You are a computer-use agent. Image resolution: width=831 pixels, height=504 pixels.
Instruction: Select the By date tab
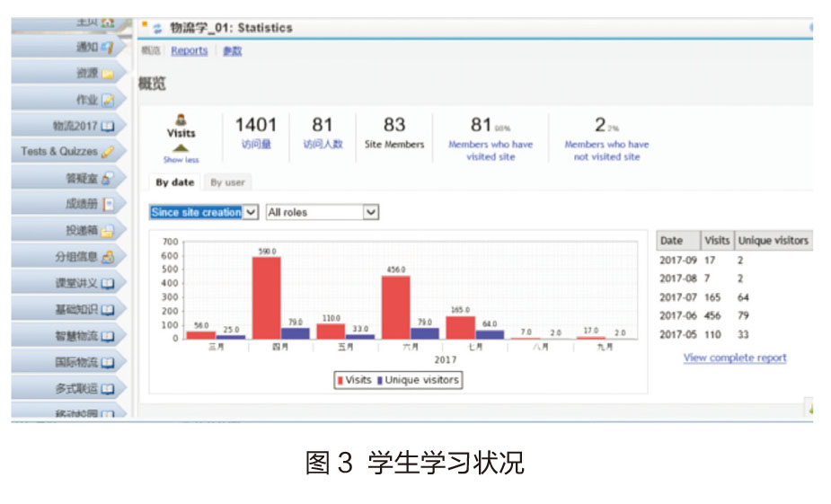(174, 182)
